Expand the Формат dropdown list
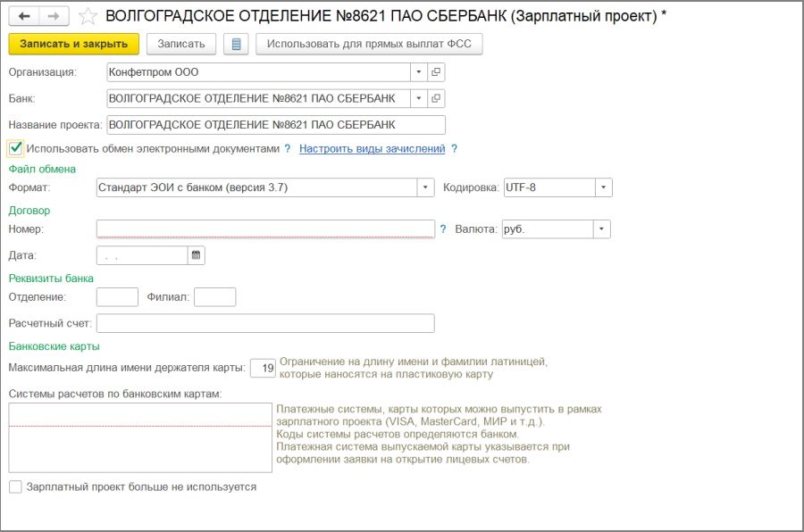 pyautogui.click(x=425, y=187)
